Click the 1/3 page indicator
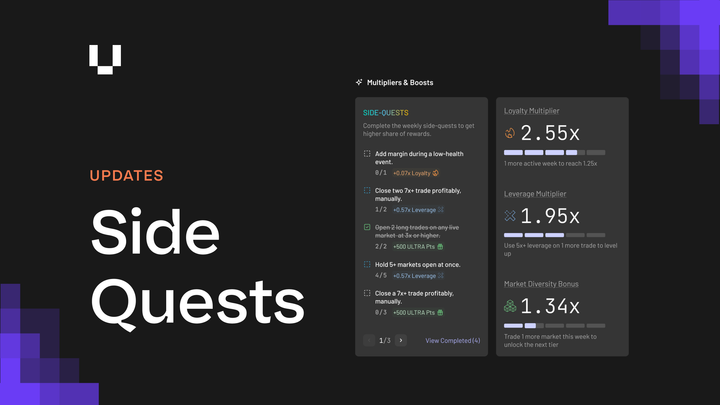Image resolution: width=720 pixels, height=405 pixels. pos(385,340)
